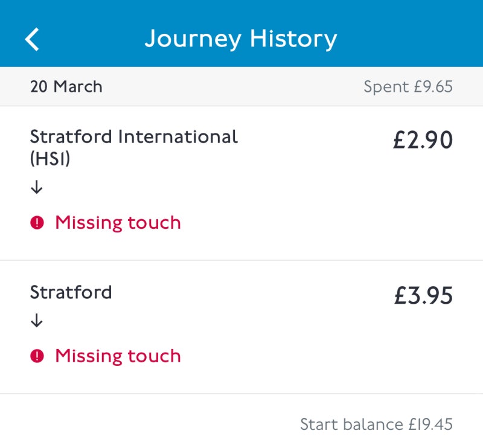The width and height of the screenshot is (483, 448).
Task: Select the red exclamation circle on the second journey
Action: pyautogui.click(x=37, y=356)
